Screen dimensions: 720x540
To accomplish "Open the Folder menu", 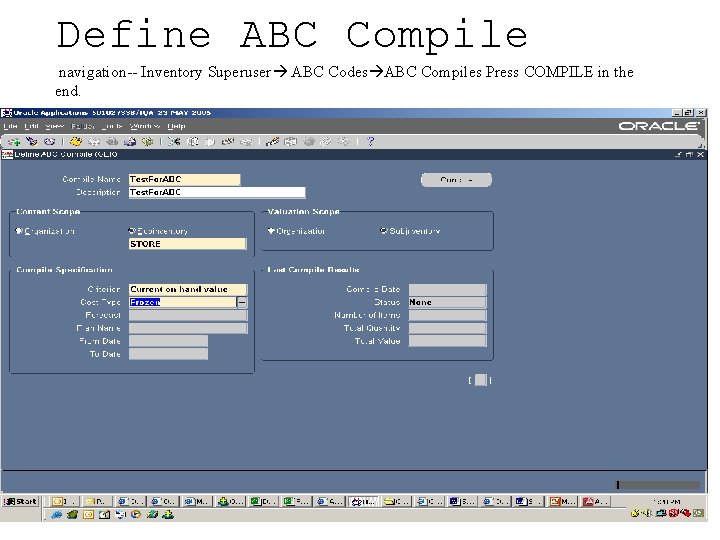I will tap(83, 126).
